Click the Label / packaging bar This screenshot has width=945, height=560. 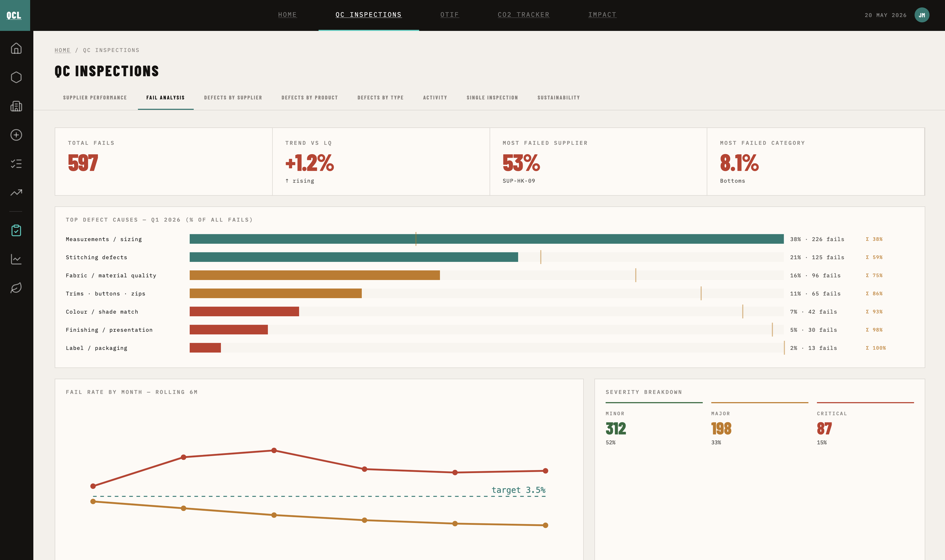(205, 348)
